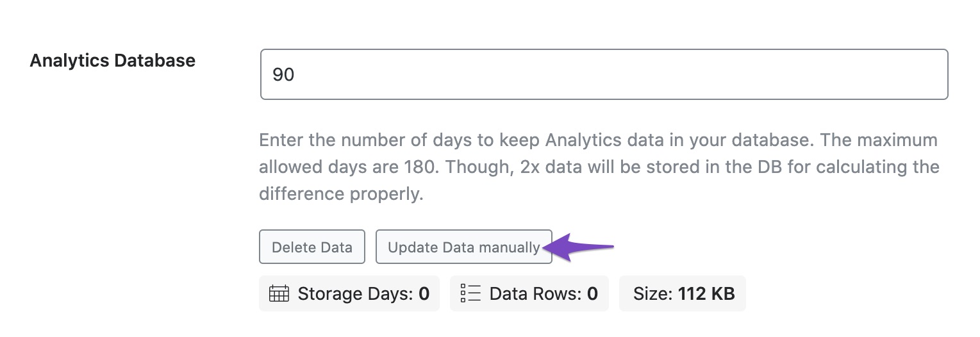Click the purple arrow annotation
Viewport: 980px width, 337px height.
[x=580, y=247]
